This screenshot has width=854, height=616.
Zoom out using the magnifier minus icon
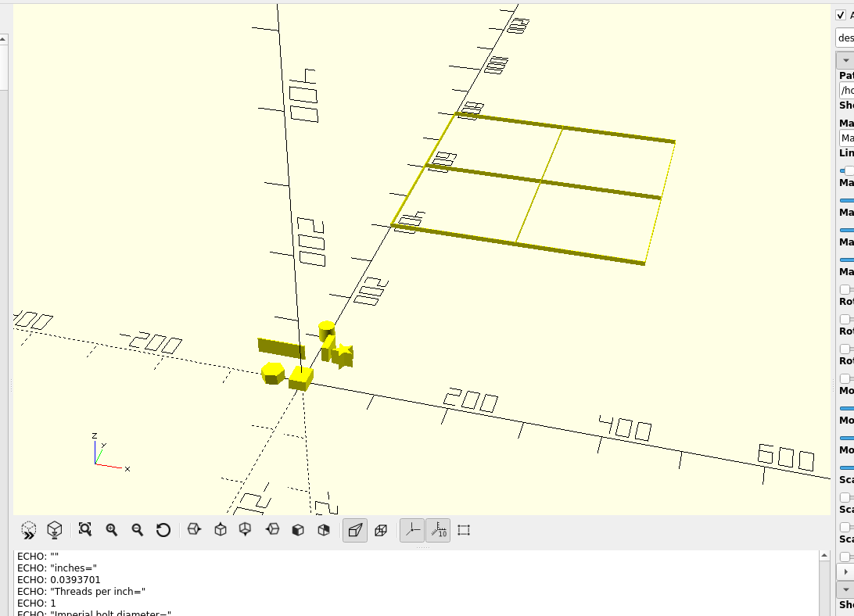(x=137, y=530)
